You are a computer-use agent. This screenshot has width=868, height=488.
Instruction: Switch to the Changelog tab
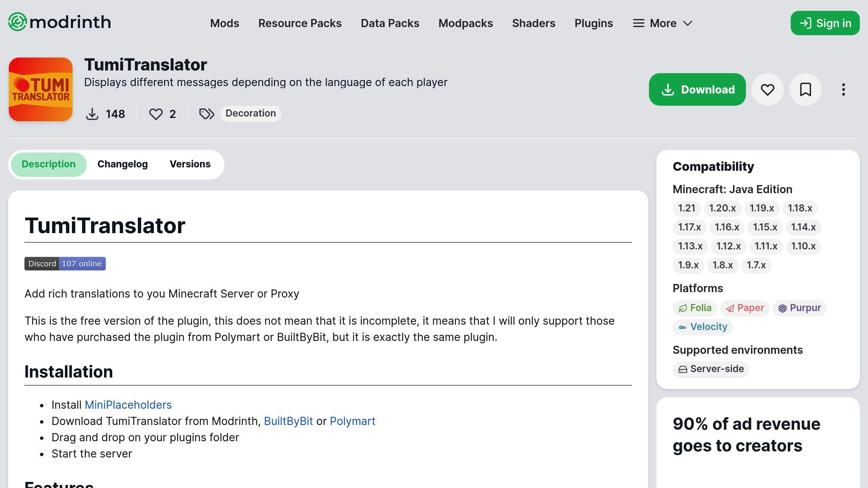point(122,164)
